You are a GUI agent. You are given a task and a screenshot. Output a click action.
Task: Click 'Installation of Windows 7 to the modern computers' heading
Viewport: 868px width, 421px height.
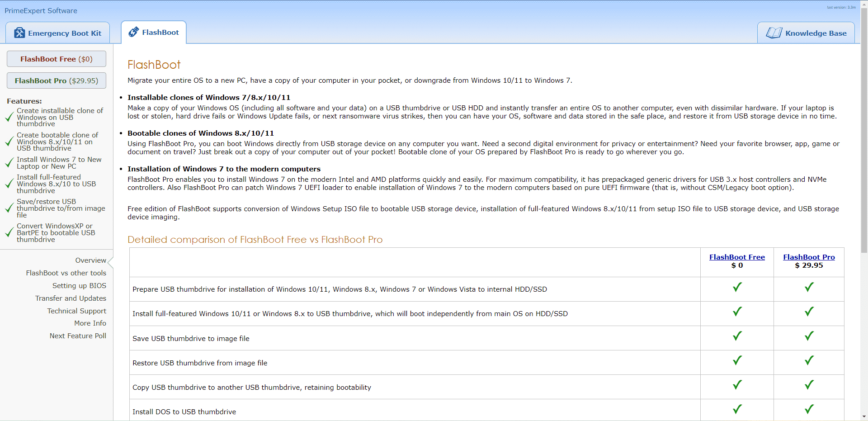tap(224, 169)
